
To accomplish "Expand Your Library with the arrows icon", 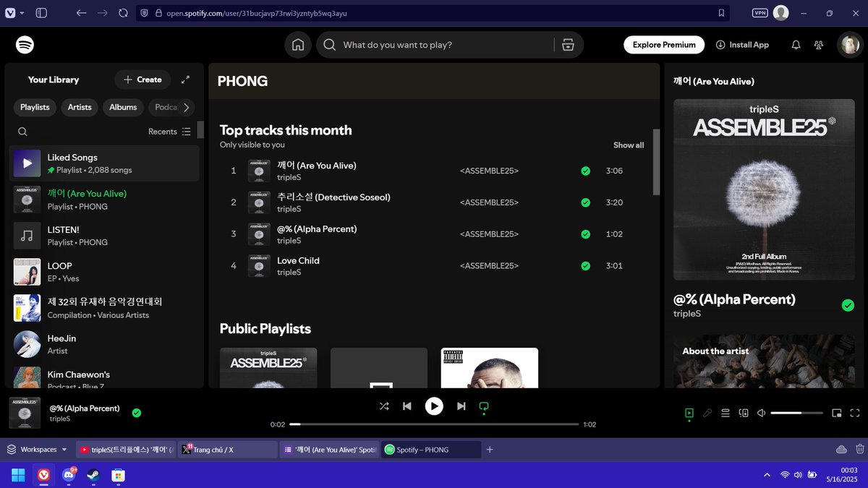I will [x=185, y=80].
